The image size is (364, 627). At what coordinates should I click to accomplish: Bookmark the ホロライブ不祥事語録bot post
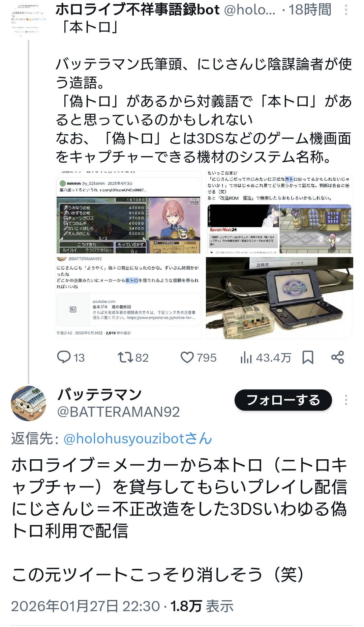point(308,357)
